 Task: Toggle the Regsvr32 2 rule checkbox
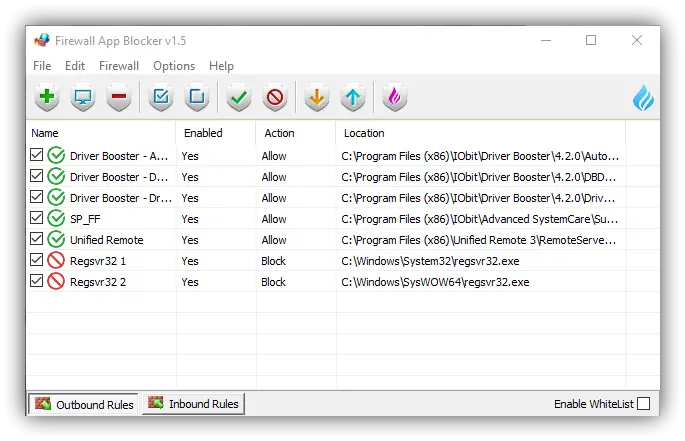pyautogui.click(x=37, y=280)
